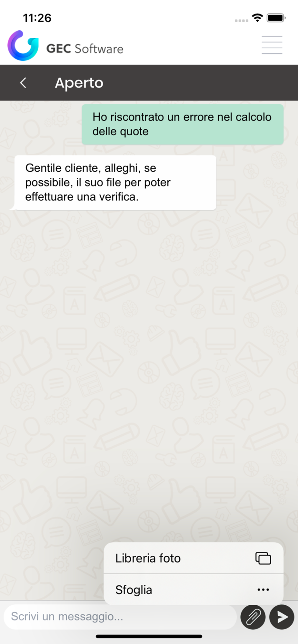Tap the green message about calcolo delle quote
This screenshot has width=298, height=644.
183,124
